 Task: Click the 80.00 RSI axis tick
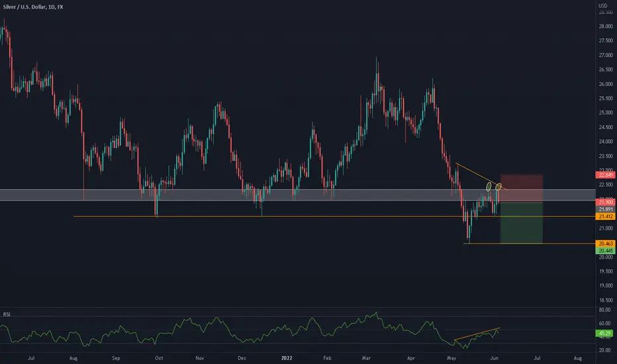click(605, 310)
